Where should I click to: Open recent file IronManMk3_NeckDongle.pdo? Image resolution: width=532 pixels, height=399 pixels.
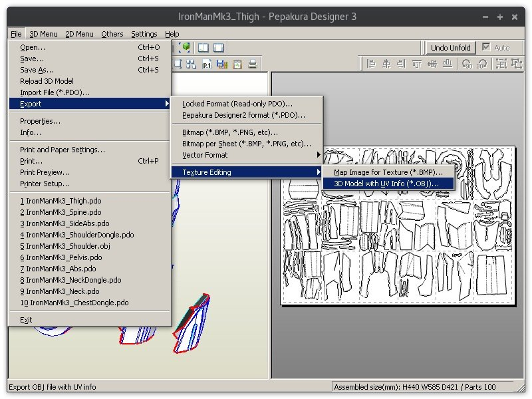point(90,280)
